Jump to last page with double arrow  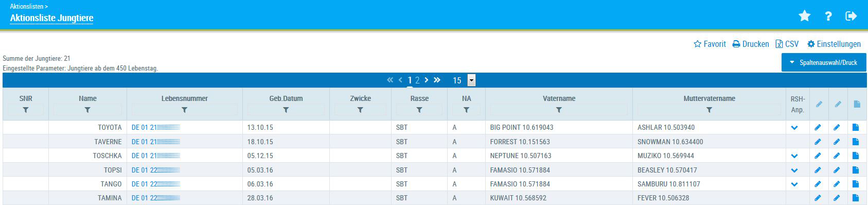437,80
